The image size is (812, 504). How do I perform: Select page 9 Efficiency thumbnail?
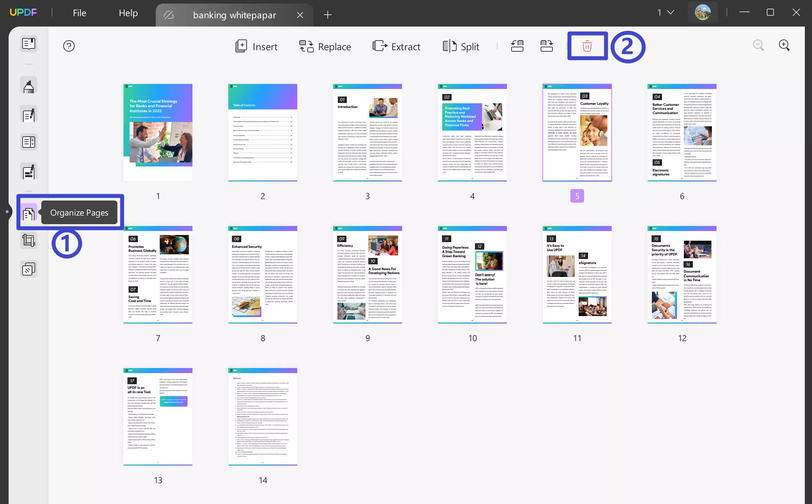click(x=367, y=274)
